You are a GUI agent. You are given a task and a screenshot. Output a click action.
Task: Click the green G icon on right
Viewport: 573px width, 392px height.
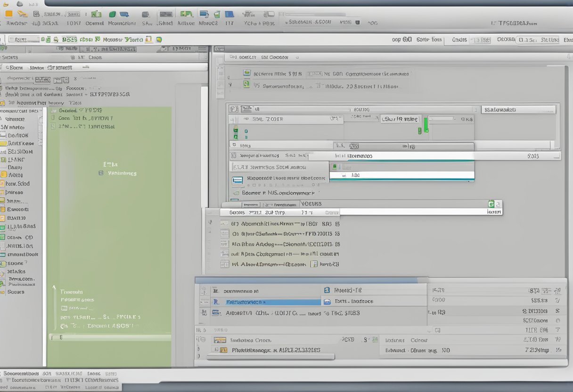[x=491, y=204]
